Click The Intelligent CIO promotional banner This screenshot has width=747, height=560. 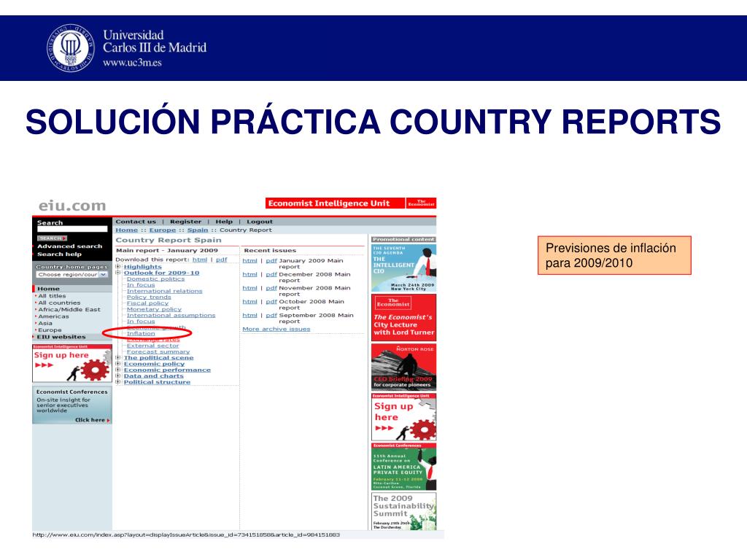pos(403,268)
